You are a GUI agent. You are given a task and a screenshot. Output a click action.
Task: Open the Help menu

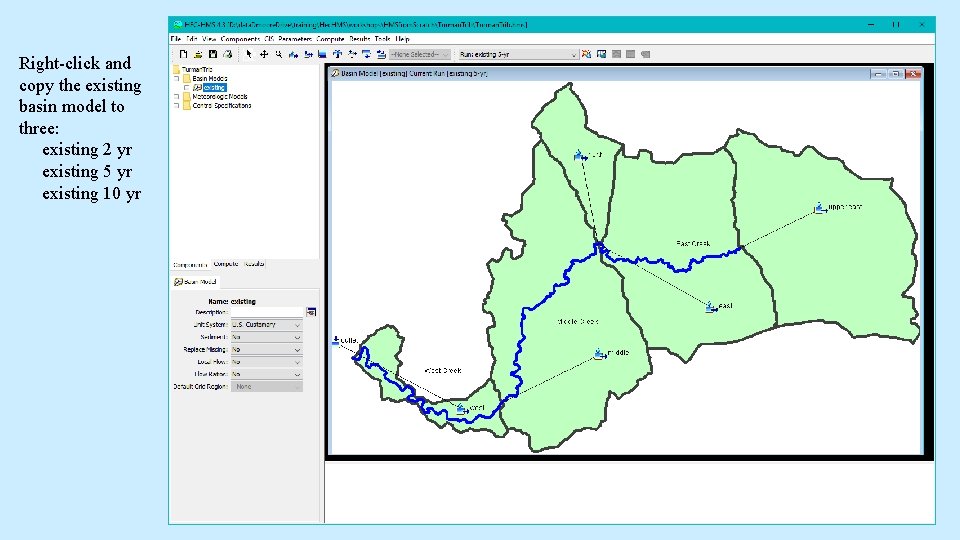(402, 39)
